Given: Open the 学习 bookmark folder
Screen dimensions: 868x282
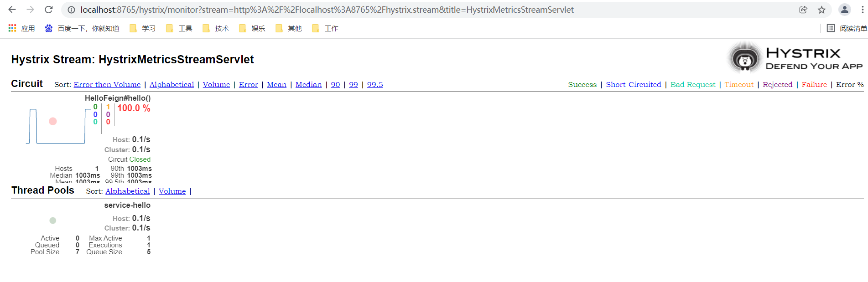Looking at the screenshot, I should point(143,28).
